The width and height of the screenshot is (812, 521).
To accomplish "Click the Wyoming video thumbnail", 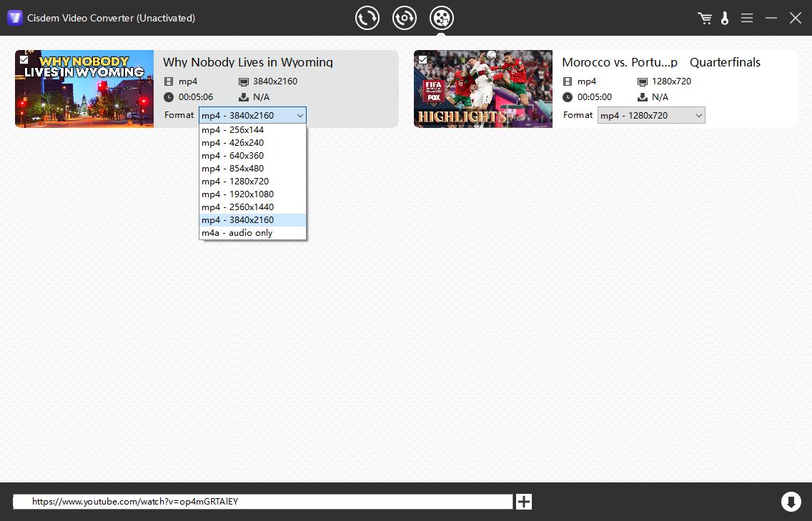I will [84, 89].
